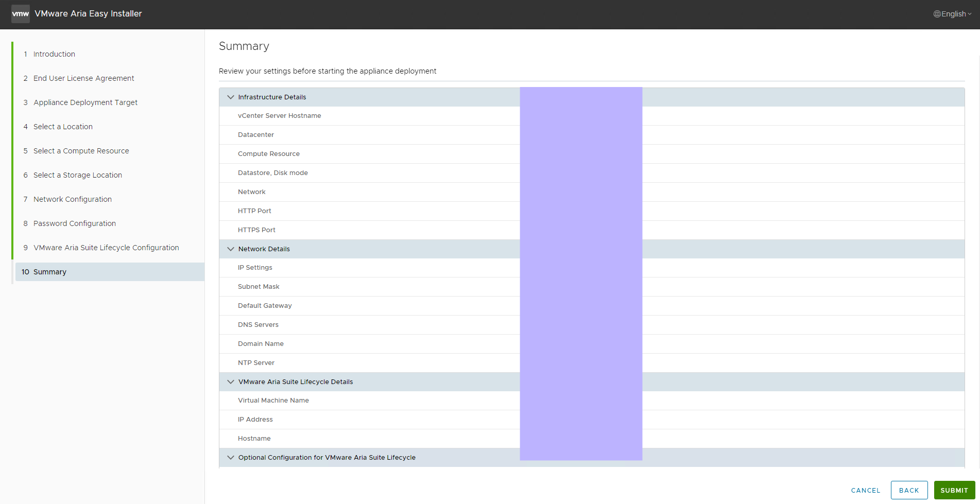Click the Cancel button
The height and width of the screenshot is (504, 980).
click(x=866, y=491)
